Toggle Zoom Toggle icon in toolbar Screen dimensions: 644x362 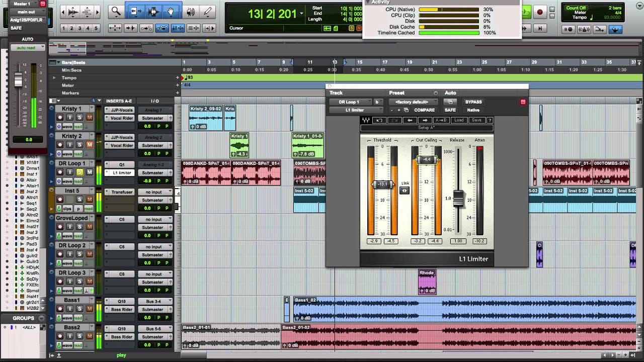(115, 28)
